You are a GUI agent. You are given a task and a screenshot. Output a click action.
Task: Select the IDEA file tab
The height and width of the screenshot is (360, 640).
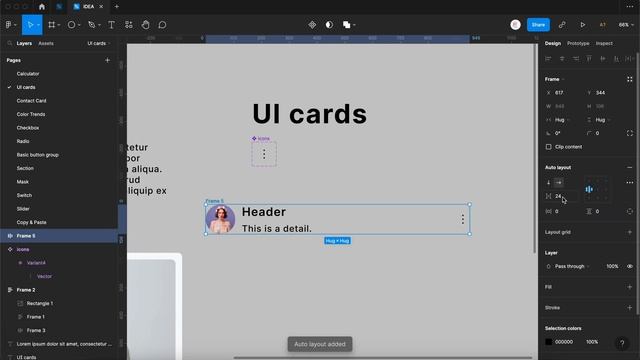pyautogui.click(x=89, y=7)
